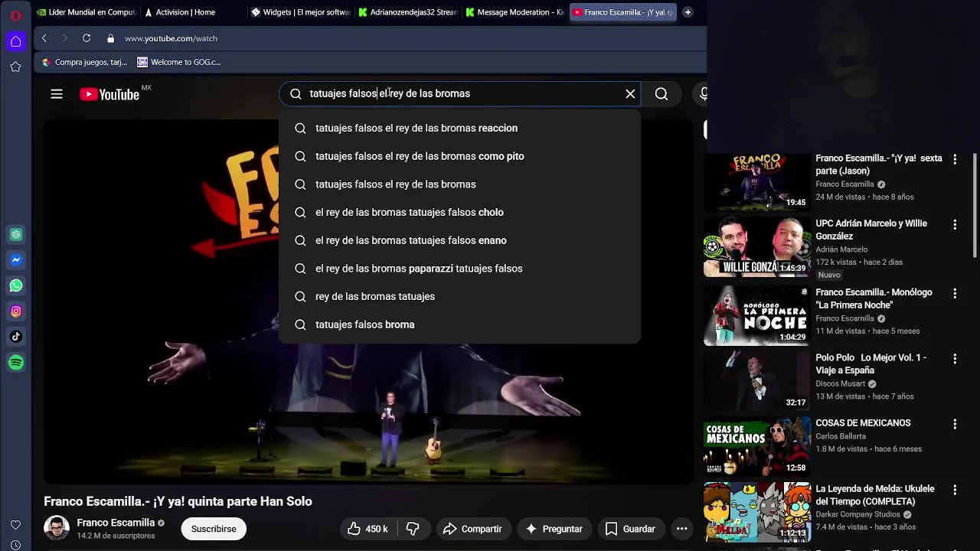Open a new browser tab
This screenshot has width=980, height=551.
[688, 12]
